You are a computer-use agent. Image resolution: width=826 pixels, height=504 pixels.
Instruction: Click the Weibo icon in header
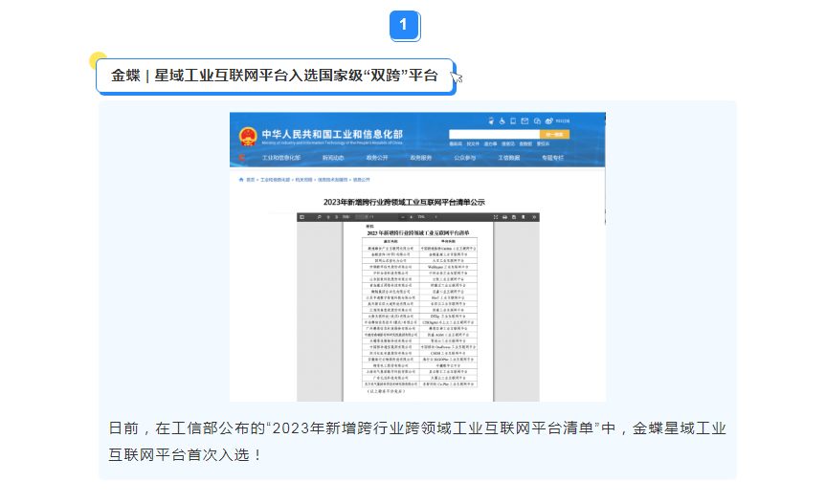pyautogui.click(x=548, y=121)
